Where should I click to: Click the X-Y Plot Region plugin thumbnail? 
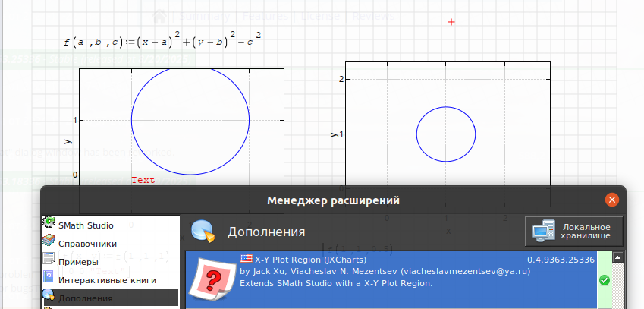pyautogui.click(x=209, y=281)
